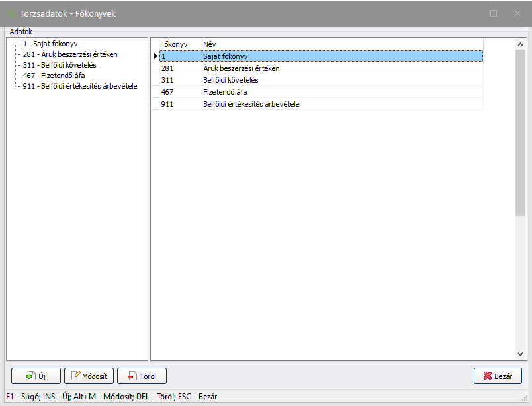
Task: Click the Belföldi követelés cell in table
Action: point(230,80)
